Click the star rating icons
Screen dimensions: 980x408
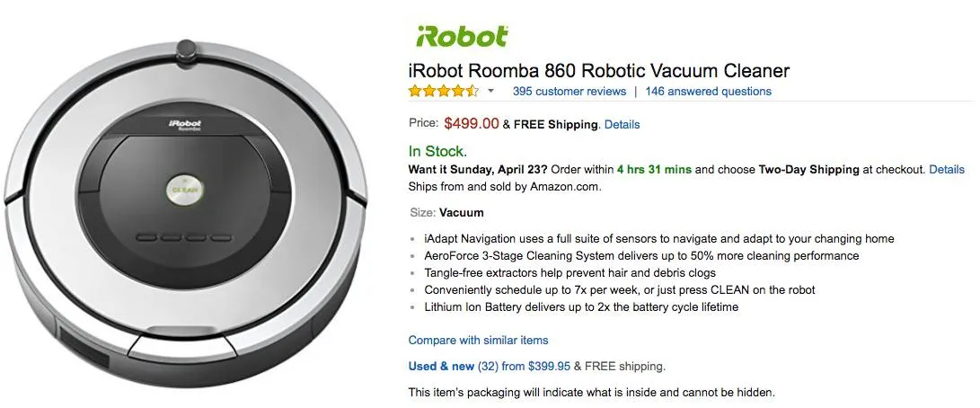click(443, 91)
